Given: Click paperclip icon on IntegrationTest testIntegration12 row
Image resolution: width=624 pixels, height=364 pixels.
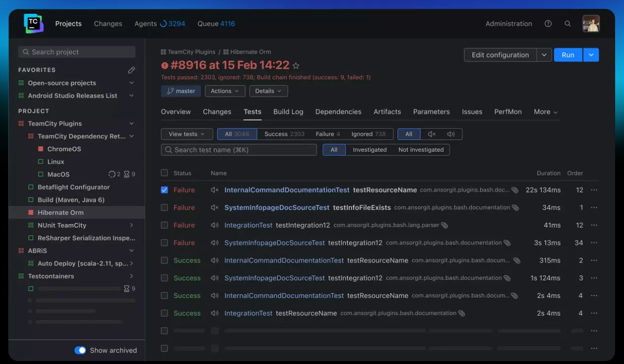Looking at the screenshot, I should (444, 225).
